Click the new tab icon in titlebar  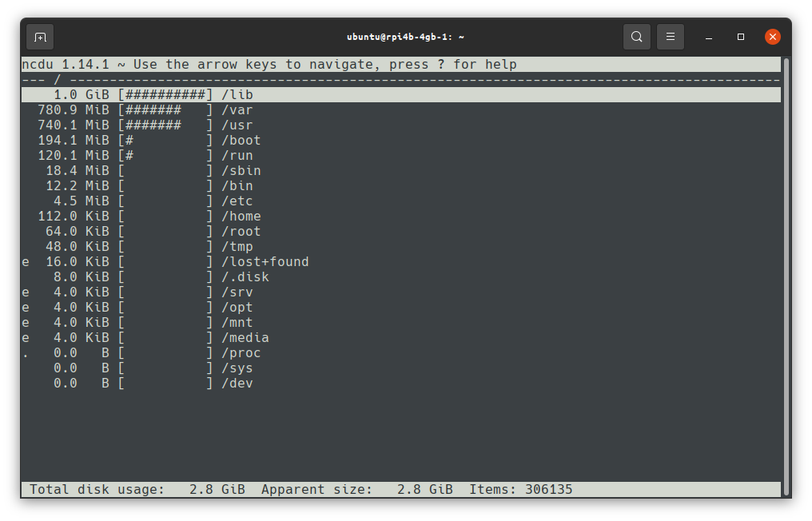tap(40, 37)
